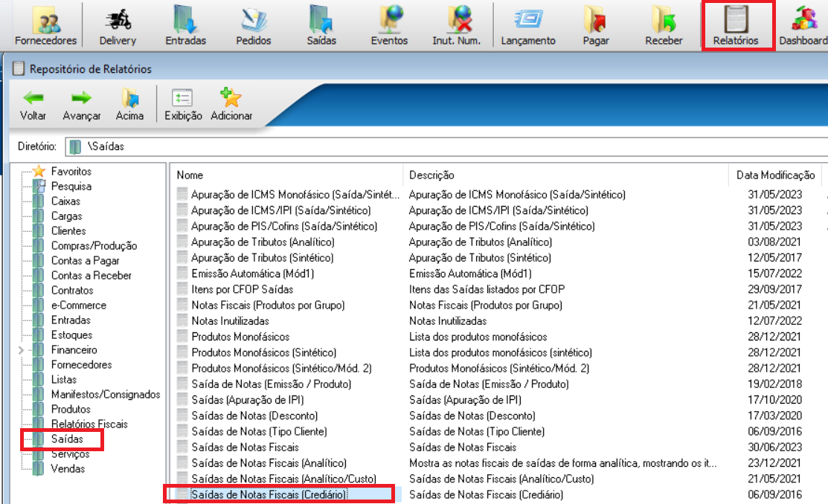828x504 pixels.
Task: Go up with the Acima icon
Action: click(x=130, y=105)
